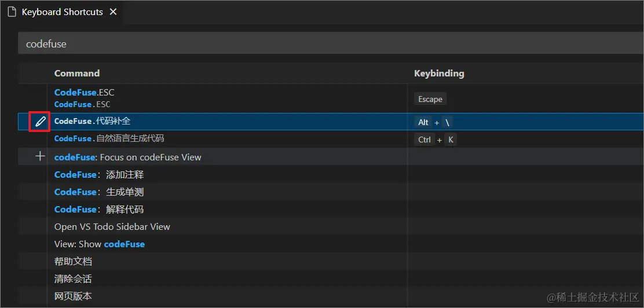The height and width of the screenshot is (308, 644).
Task: Select the CodeFuse: 生成单测 command
Action: point(99,192)
